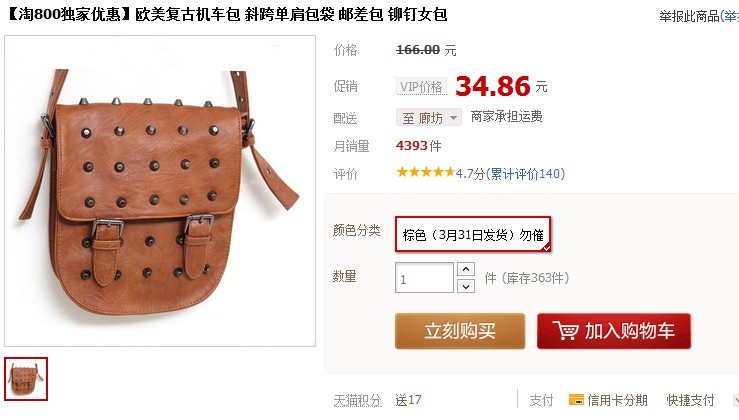Click the 举报此商品 report link
Screen dimensions: 739x420
689,16
